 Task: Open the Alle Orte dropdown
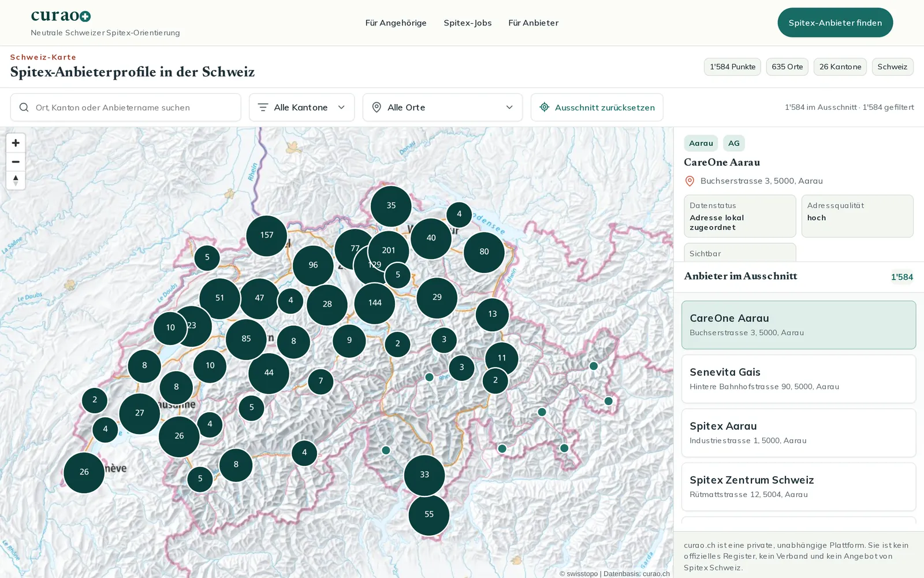tap(442, 108)
